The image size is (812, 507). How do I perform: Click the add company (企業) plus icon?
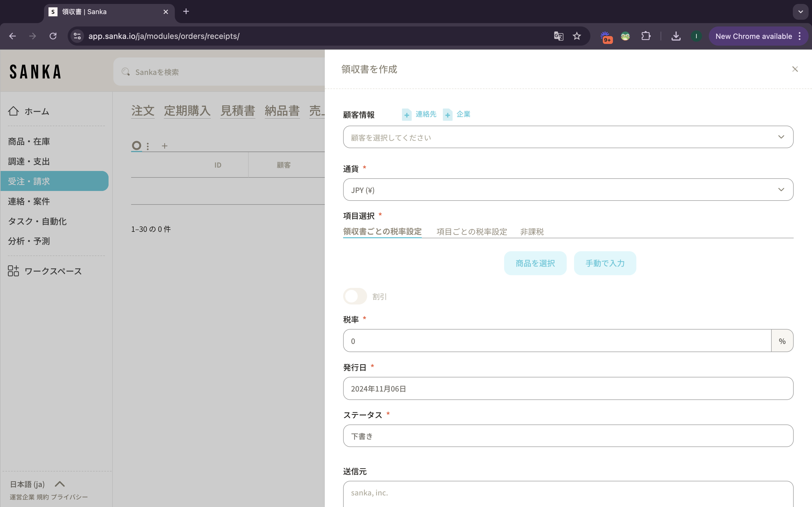pos(448,115)
